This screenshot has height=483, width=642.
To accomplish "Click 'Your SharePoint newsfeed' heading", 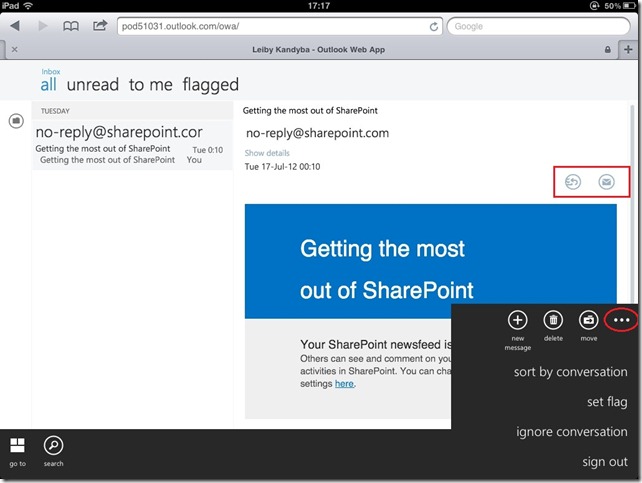I will (x=375, y=345).
